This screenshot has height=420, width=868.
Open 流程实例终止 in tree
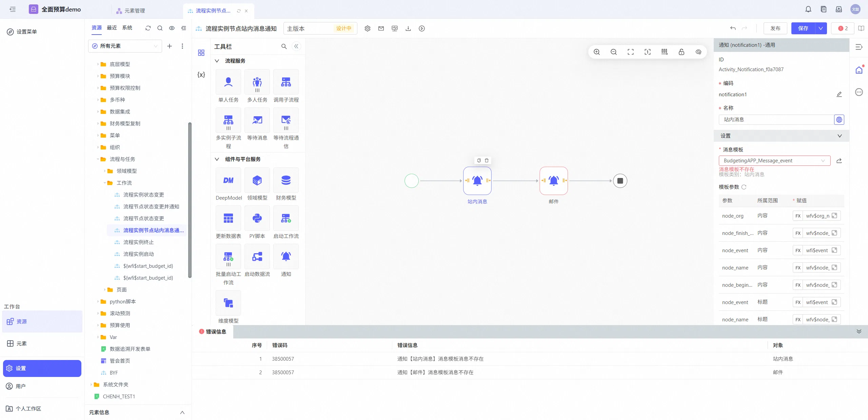click(138, 242)
